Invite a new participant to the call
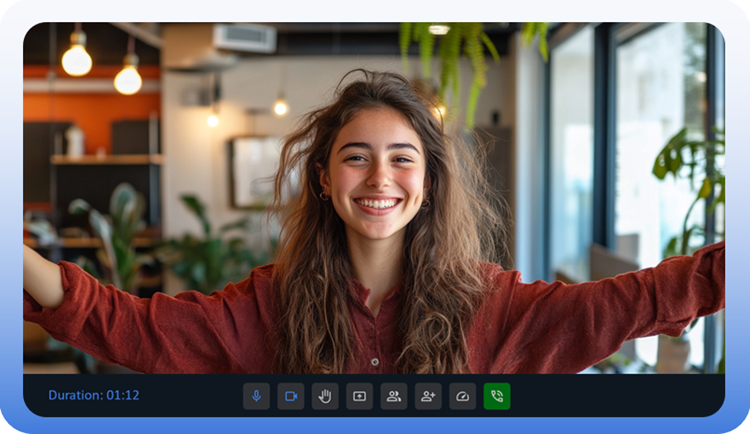Screen dimensions: 750x434 click(428, 396)
